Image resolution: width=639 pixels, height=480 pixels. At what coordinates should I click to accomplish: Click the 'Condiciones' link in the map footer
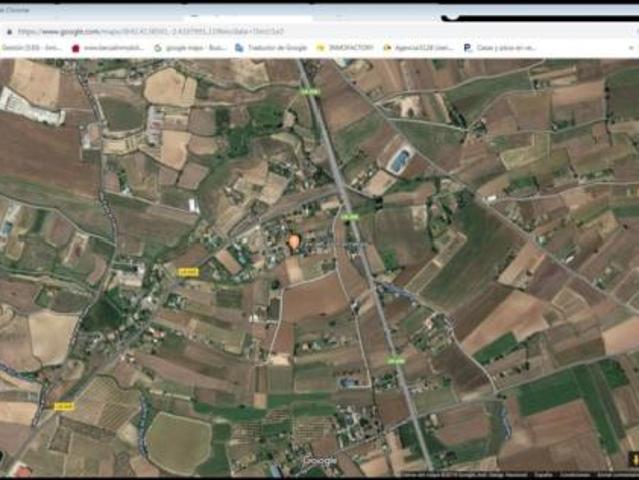[x=575, y=474]
